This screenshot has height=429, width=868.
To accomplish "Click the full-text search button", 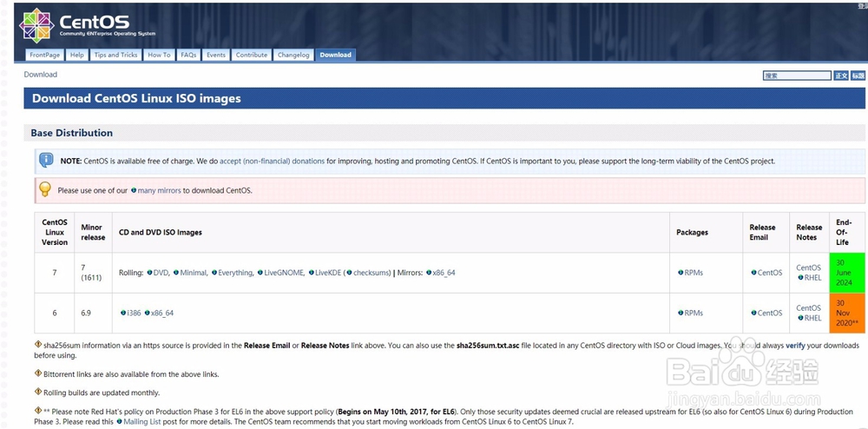I will coord(841,76).
